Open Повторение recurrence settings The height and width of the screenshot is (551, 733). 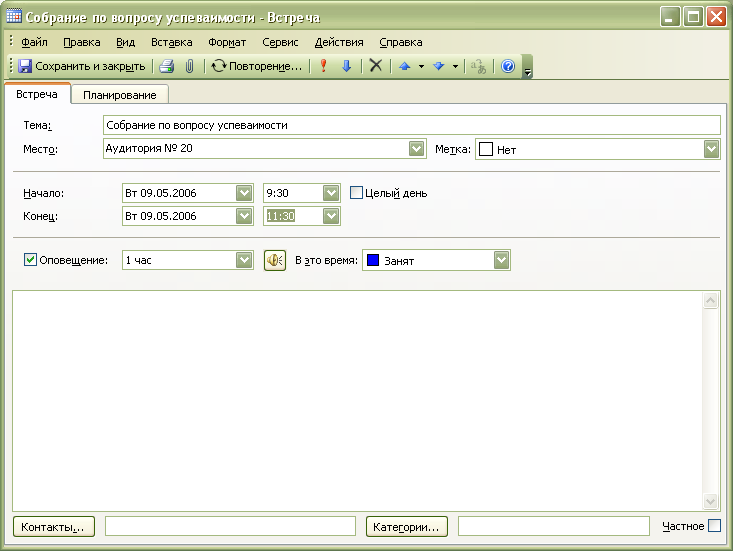click(256, 66)
